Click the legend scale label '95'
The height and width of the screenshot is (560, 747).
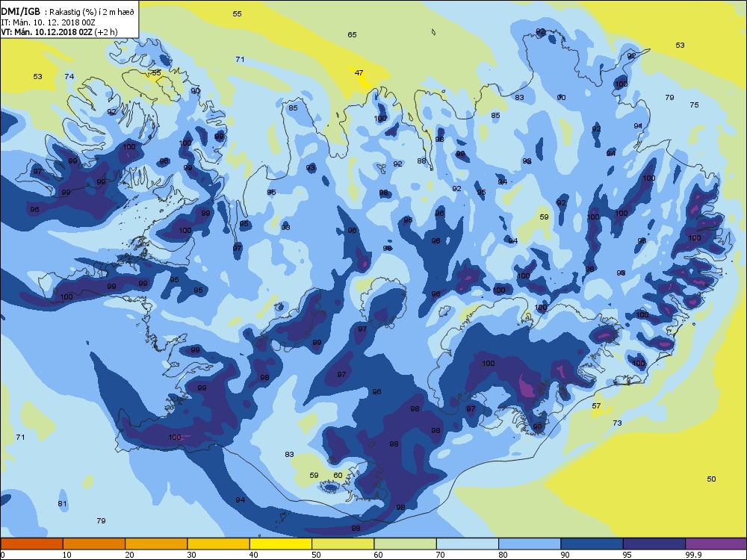tap(627, 555)
